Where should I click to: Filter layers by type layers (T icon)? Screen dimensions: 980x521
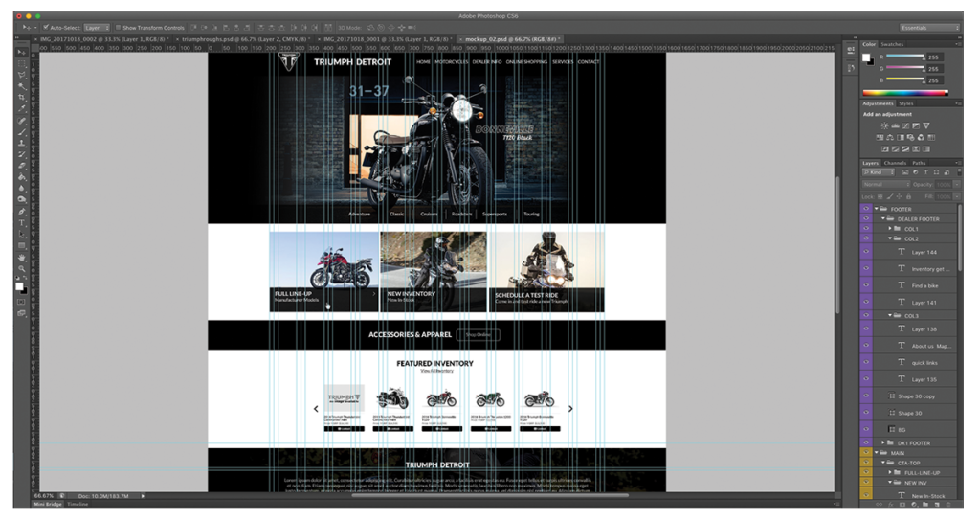point(925,172)
